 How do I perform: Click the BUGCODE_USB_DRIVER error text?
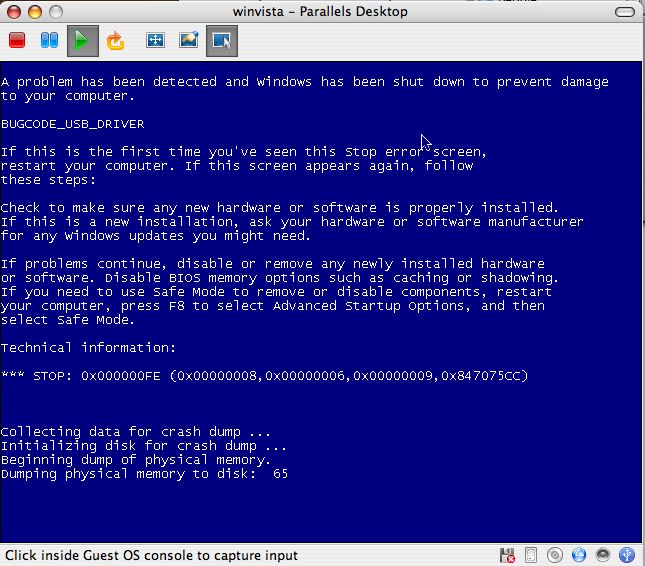73,124
